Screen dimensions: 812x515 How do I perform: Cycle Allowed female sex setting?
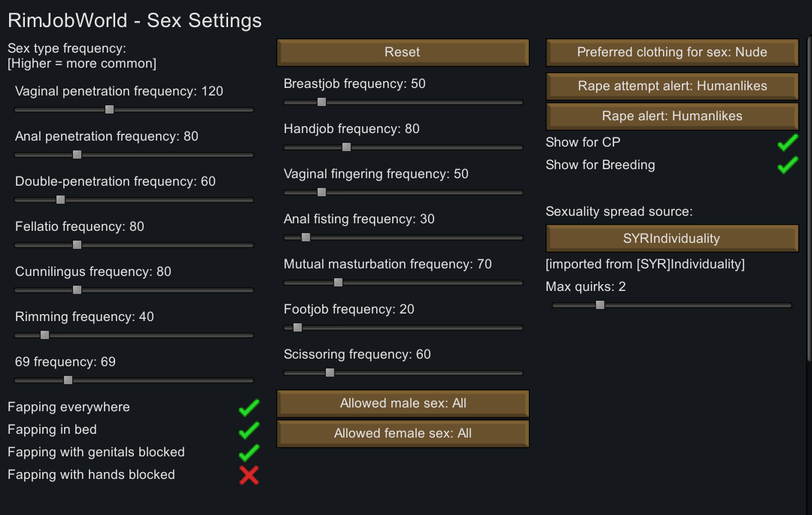tap(402, 433)
